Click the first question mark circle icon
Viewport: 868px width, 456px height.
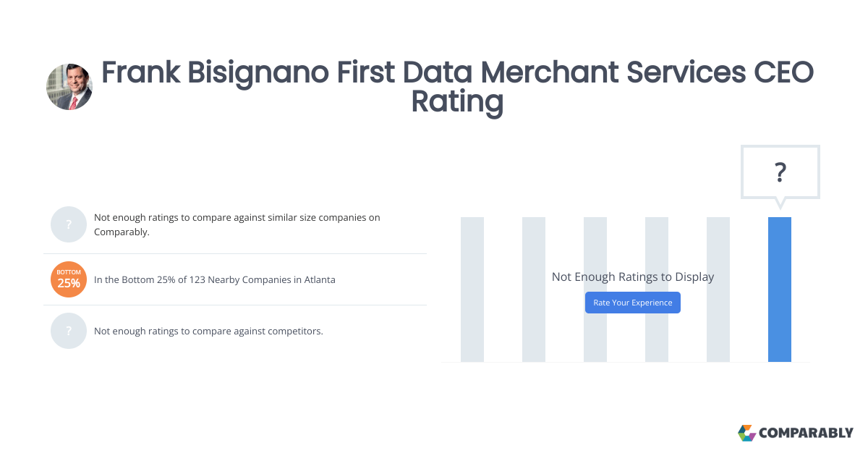69,224
